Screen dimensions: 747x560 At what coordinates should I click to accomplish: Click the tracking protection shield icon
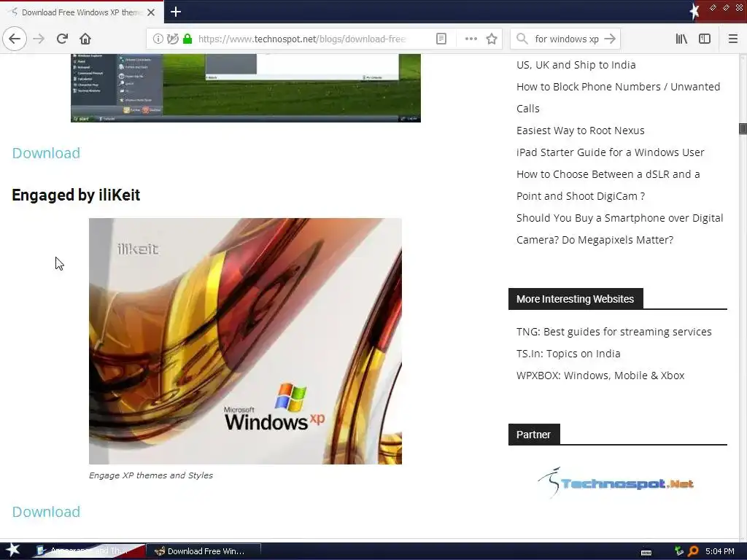point(173,39)
